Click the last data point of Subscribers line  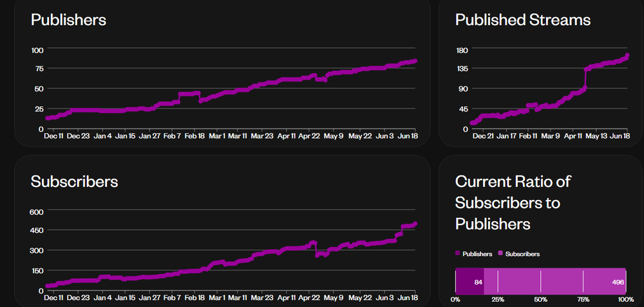[x=415, y=223]
